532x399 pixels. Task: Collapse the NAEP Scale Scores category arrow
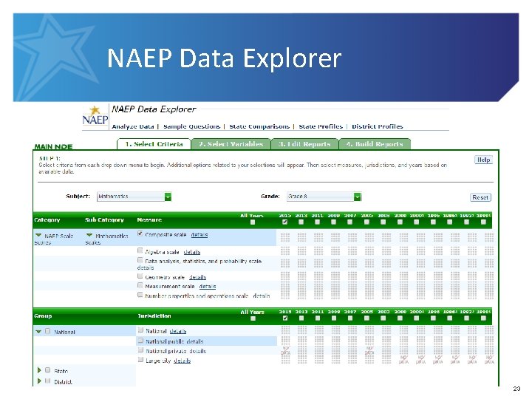click(x=38, y=235)
